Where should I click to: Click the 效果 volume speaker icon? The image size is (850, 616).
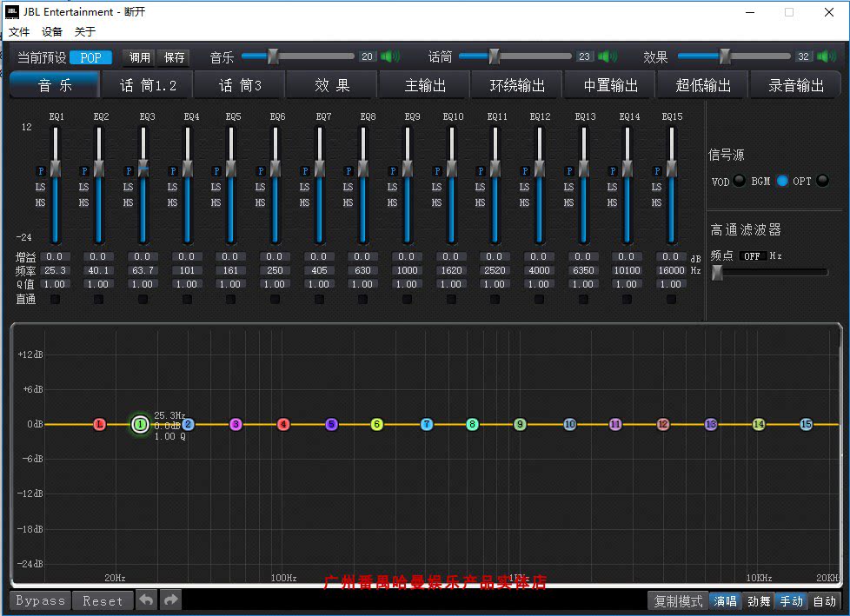click(x=827, y=57)
